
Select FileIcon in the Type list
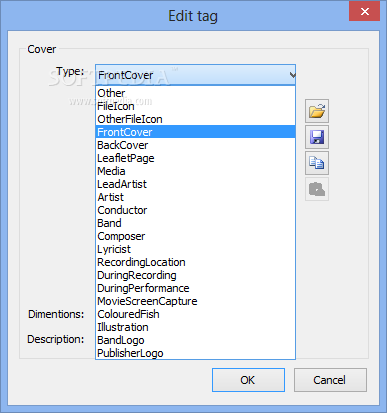[195, 106]
